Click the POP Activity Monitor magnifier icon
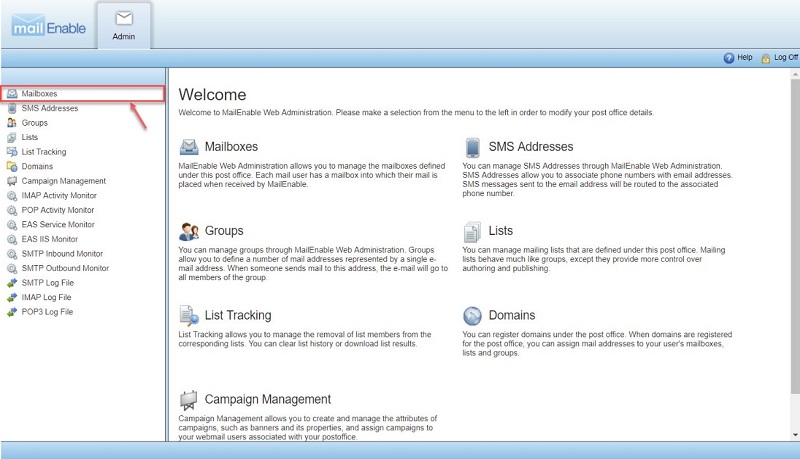Viewport: 800px width, 459px height. 12,210
